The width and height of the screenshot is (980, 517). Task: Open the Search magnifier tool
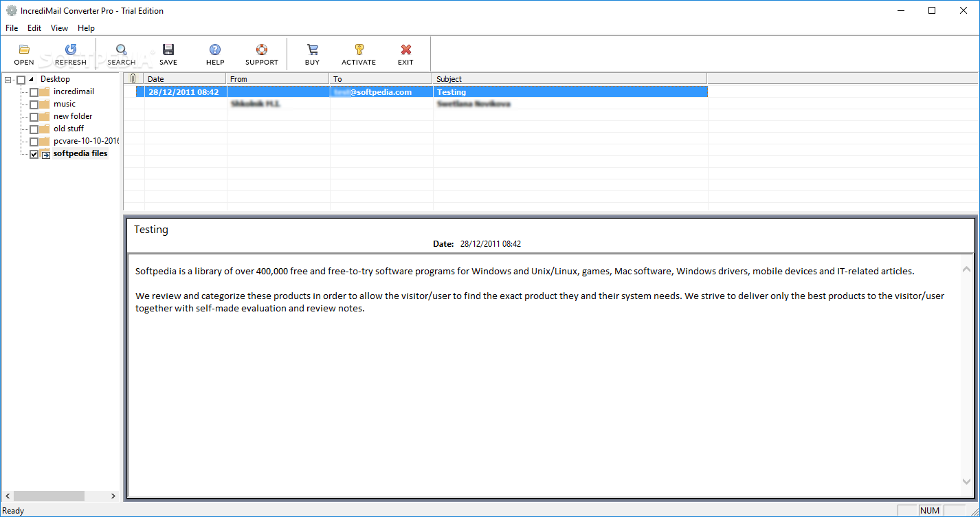(x=121, y=49)
